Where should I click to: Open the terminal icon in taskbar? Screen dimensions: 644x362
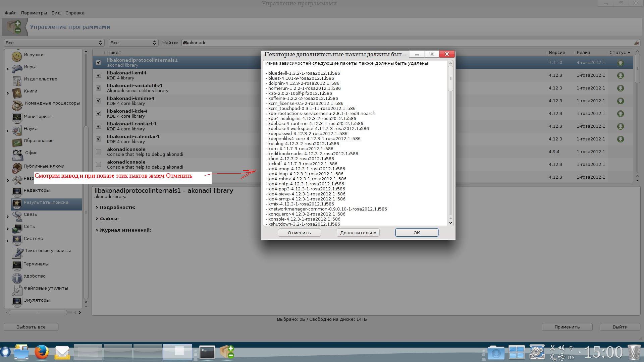[207, 352]
